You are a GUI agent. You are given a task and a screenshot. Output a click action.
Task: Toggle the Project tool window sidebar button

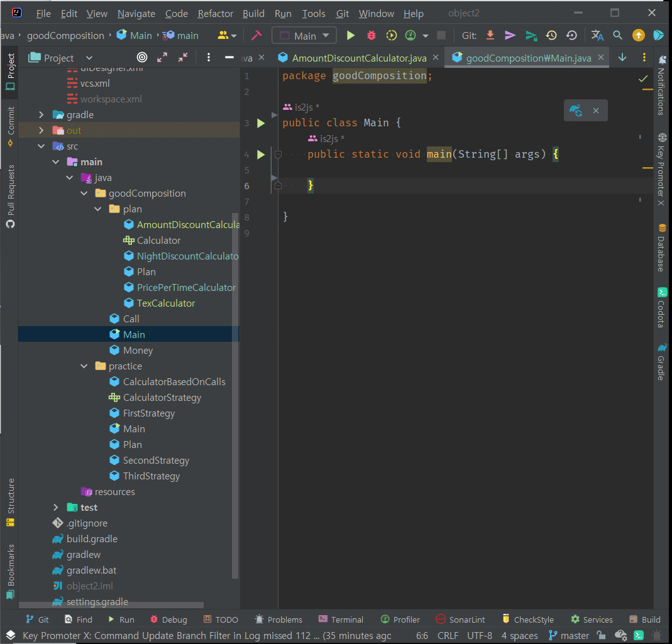click(10, 72)
